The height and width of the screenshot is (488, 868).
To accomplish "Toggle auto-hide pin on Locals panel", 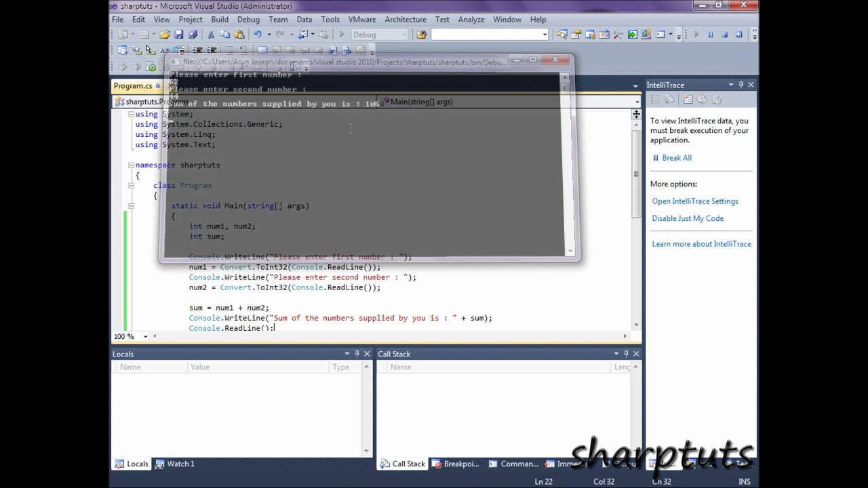I will 357,354.
